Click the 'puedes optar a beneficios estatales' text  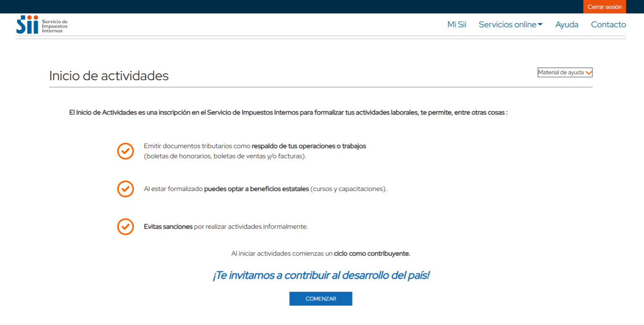(x=256, y=189)
